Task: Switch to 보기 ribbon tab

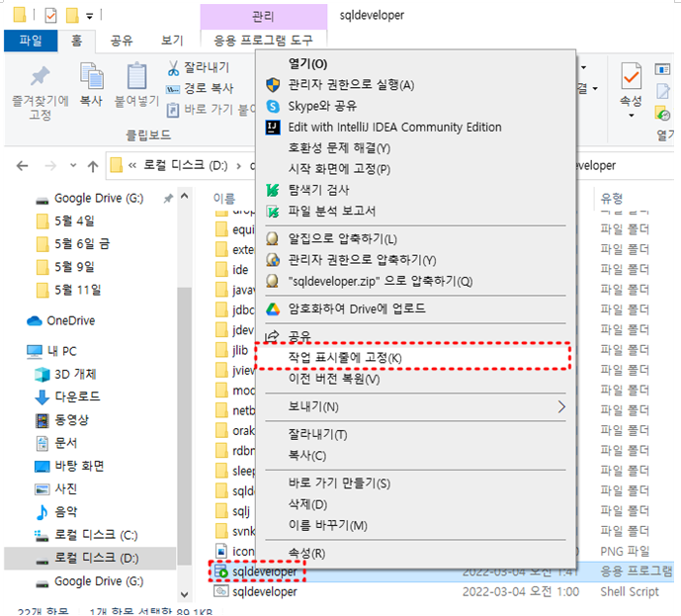Action: [x=172, y=41]
